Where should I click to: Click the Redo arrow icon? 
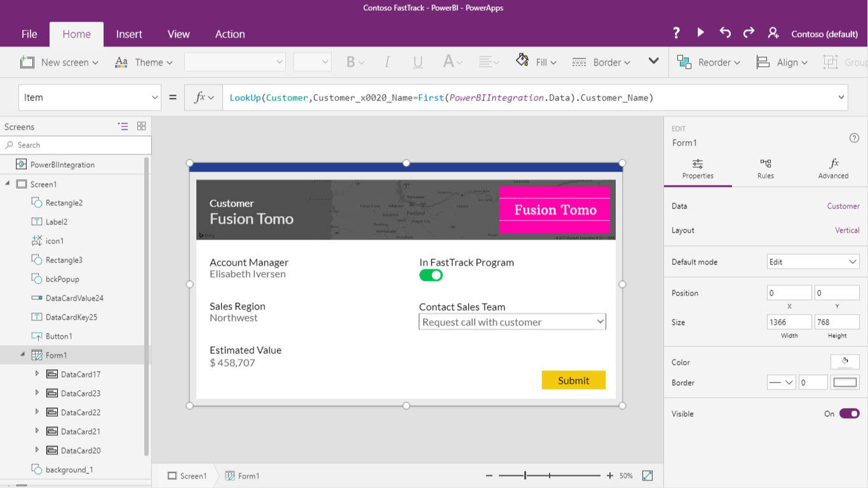749,32
